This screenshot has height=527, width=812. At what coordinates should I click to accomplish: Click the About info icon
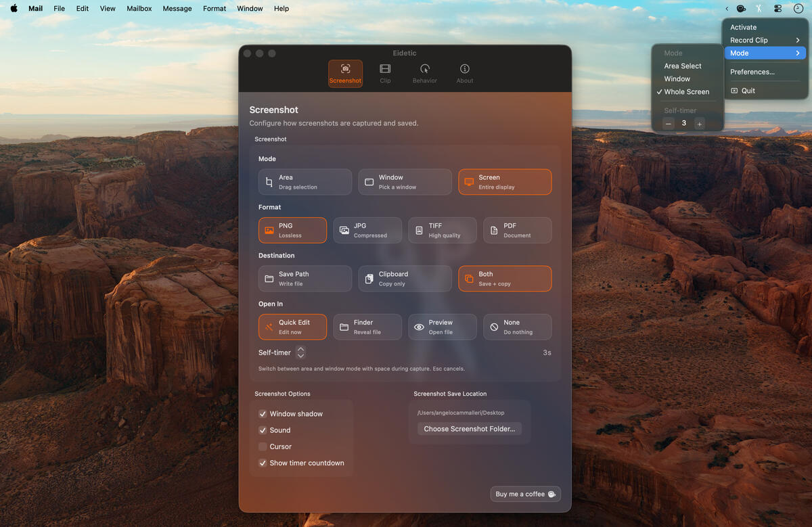(x=464, y=69)
